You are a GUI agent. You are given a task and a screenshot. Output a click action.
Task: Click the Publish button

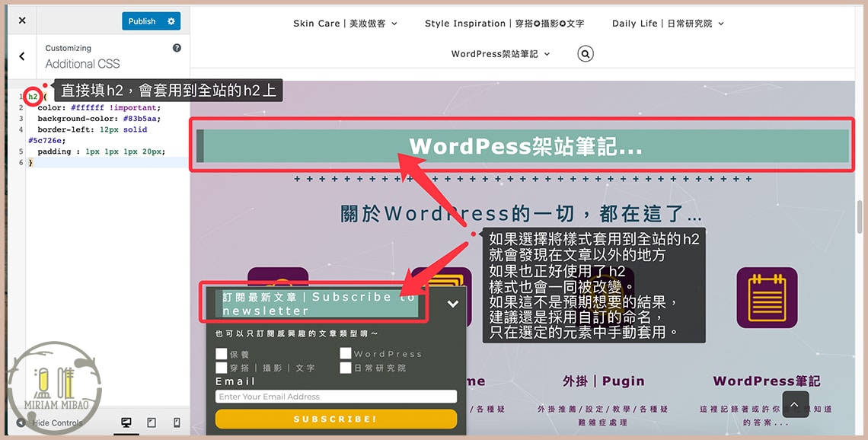click(x=142, y=21)
